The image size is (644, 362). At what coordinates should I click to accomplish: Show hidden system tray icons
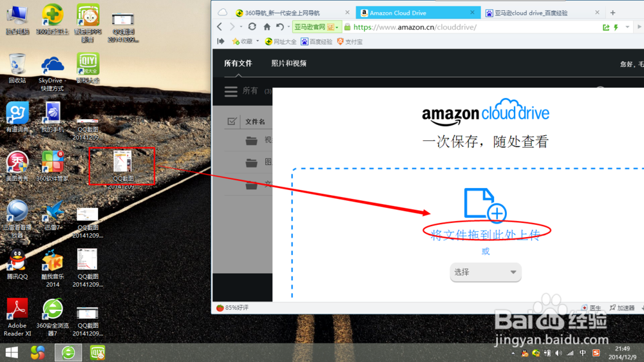pos(513,353)
